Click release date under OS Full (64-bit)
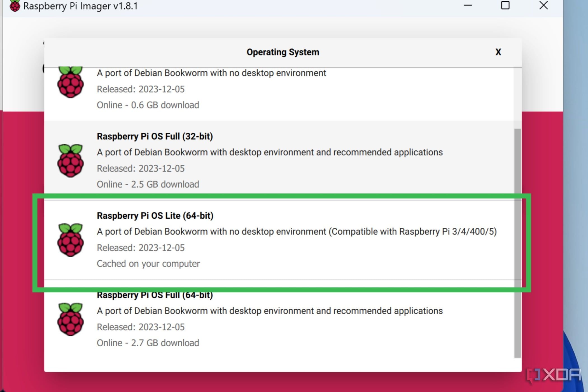 tap(141, 327)
